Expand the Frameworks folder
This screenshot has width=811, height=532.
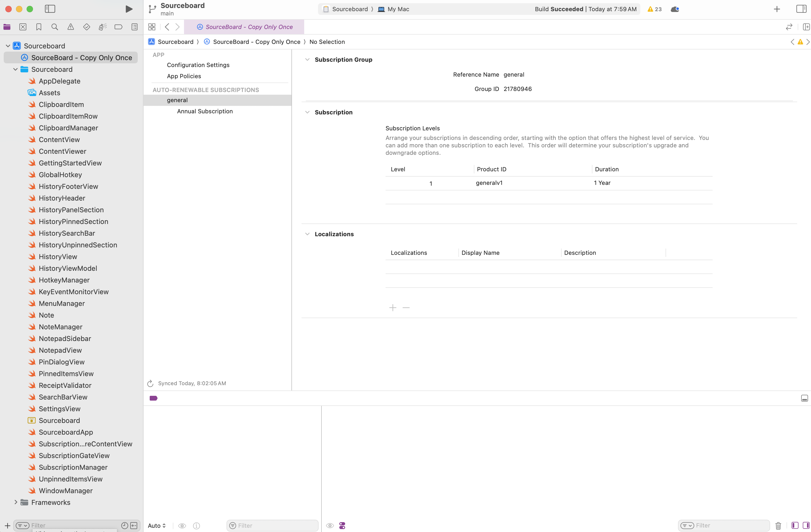tap(15, 502)
